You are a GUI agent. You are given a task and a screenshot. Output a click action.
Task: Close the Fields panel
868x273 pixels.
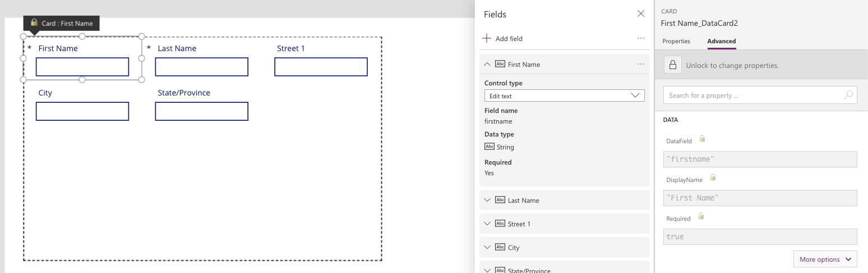click(641, 13)
